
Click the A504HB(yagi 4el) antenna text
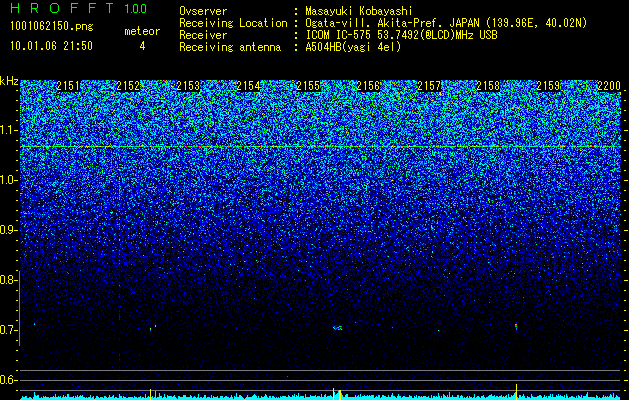coord(353,47)
